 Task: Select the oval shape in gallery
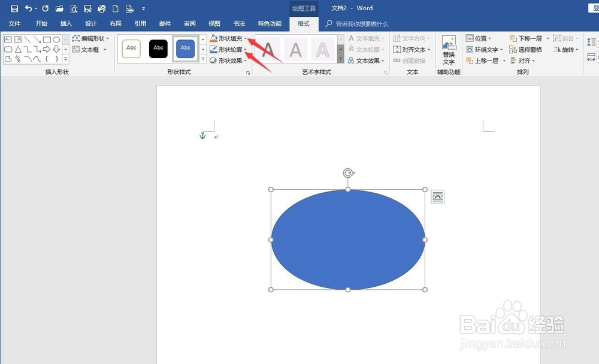(x=56, y=40)
